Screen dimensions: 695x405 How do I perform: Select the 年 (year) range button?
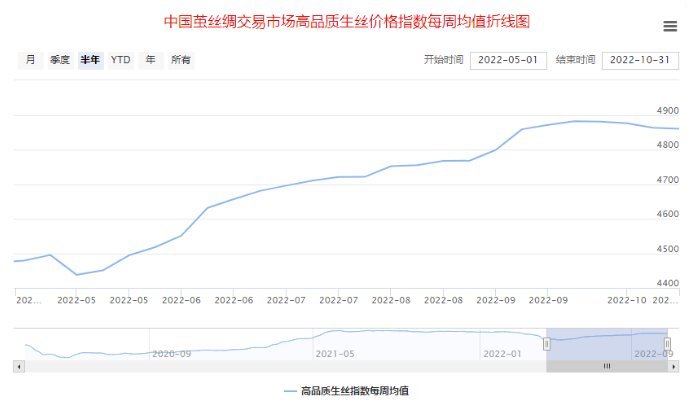[150, 60]
